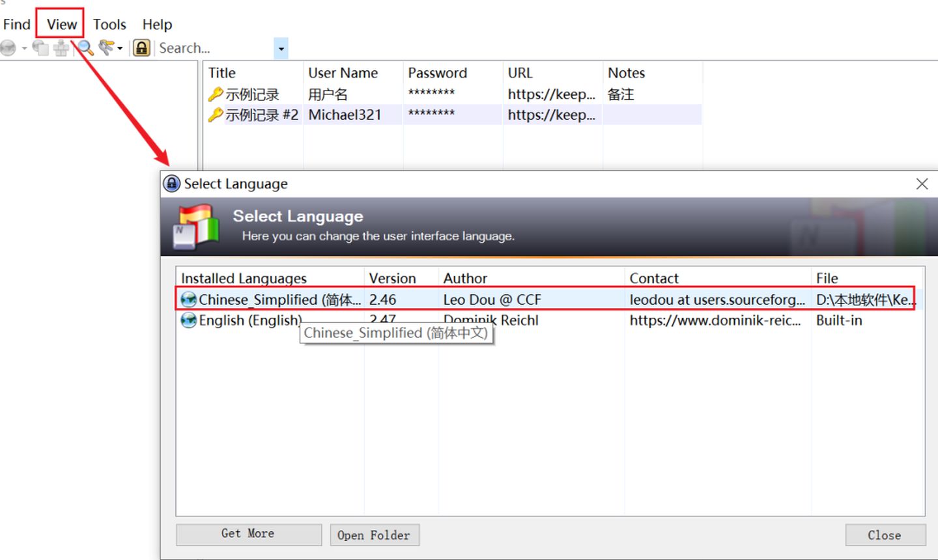The image size is (938, 560).
Task: Click the Find magnifier toolbar icon
Action: click(x=85, y=48)
